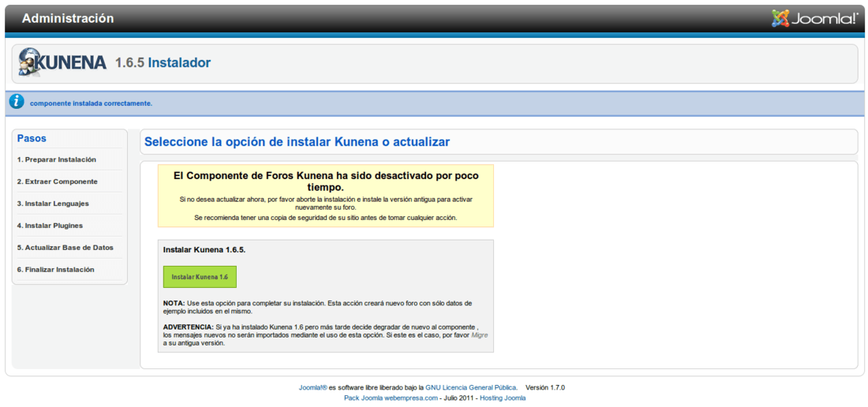Viewport: 868px width, 407px height.
Task: Click the 1.6.5 Instalador title text
Action: pos(163,62)
